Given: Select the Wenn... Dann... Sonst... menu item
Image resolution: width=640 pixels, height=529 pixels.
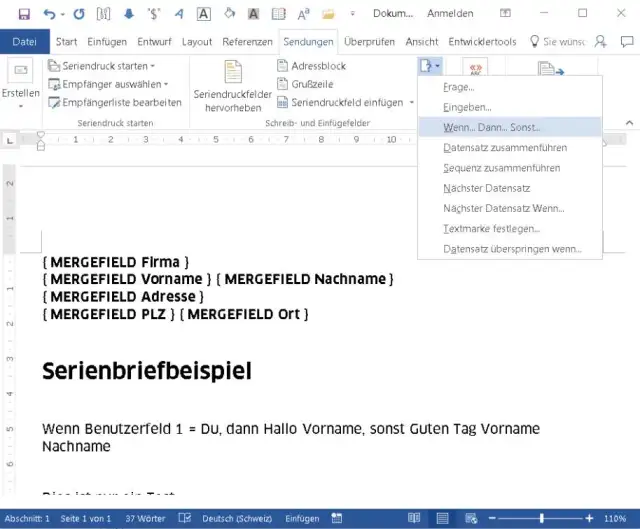Looking at the screenshot, I should [509, 127].
